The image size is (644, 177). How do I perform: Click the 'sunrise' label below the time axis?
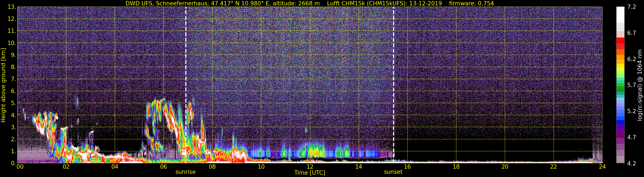[186, 172]
